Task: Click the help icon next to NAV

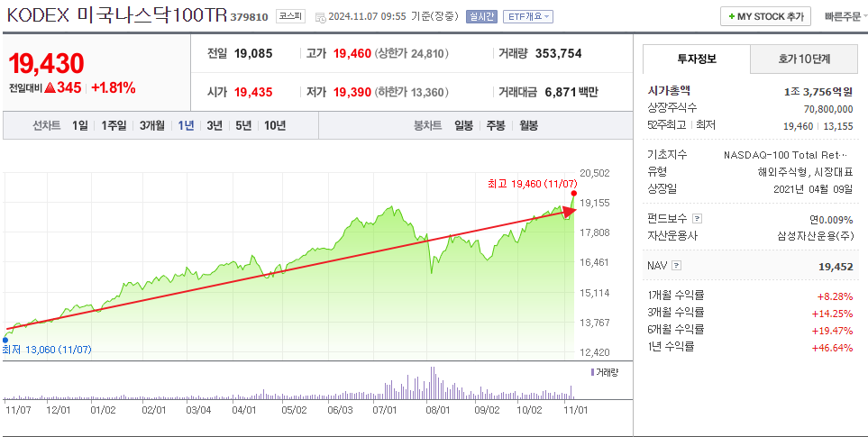Action: pyautogui.click(x=677, y=267)
